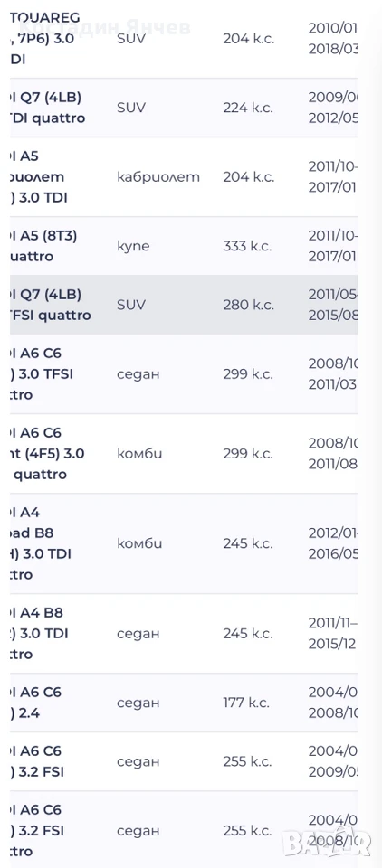This screenshot has width=382, height=868.
Task: Select the A5 кабриолет 3.0 TDI row
Action: tap(184, 177)
